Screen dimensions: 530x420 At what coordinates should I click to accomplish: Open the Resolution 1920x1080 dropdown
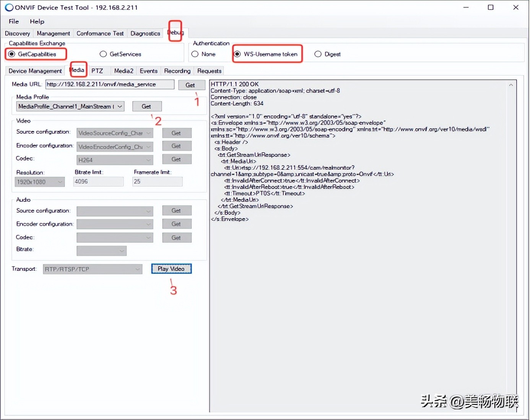40,182
